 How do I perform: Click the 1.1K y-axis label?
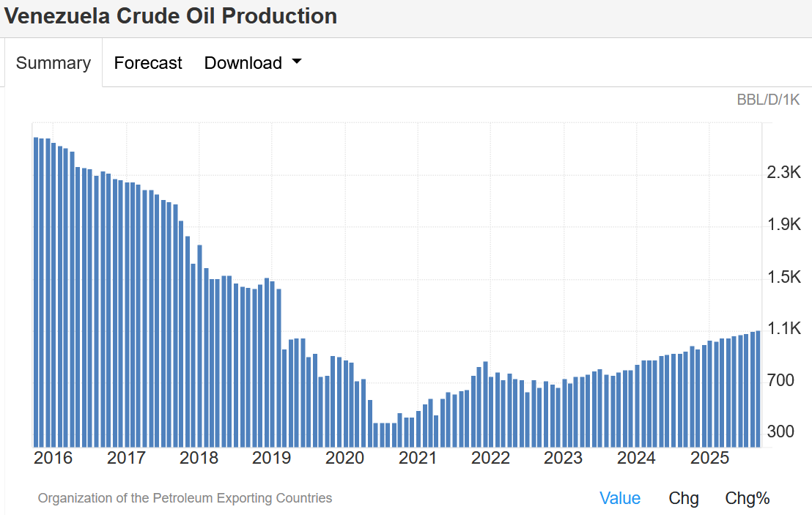(x=784, y=329)
